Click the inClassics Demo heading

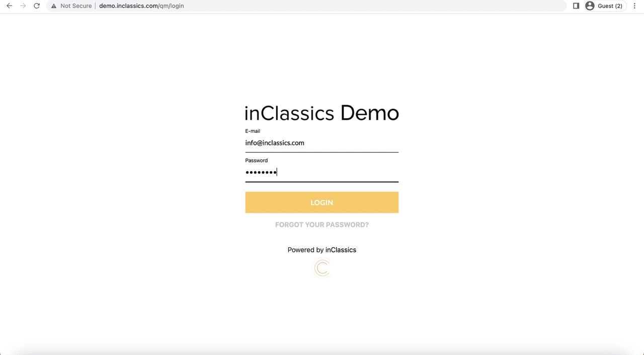(x=322, y=113)
